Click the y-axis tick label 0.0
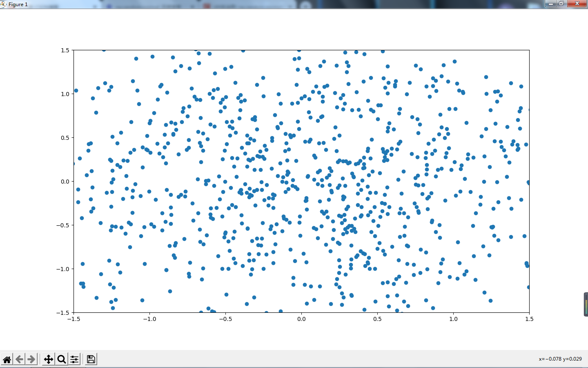The width and height of the screenshot is (588, 368). point(65,182)
